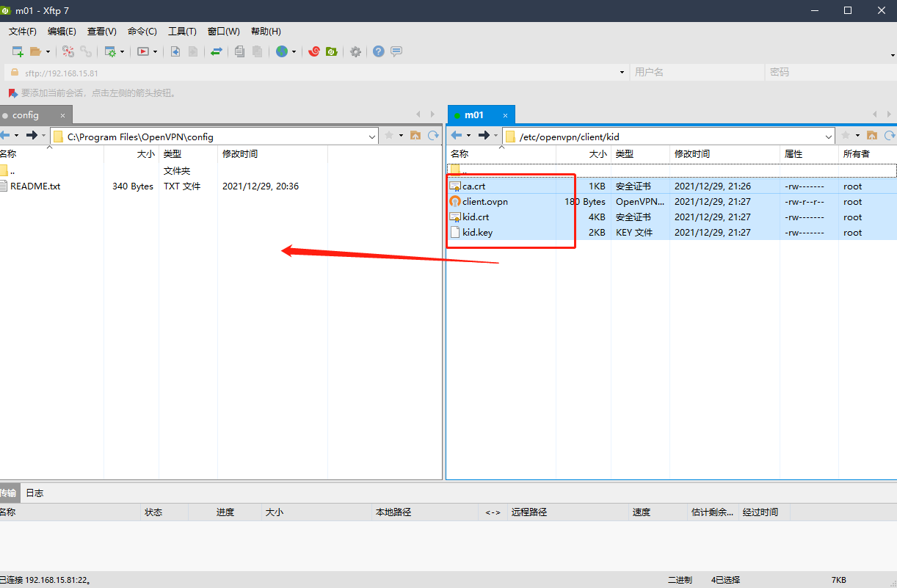Click the Disconnect toolbar icon
This screenshot has height=588, width=897.
pyautogui.click(x=68, y=51)
